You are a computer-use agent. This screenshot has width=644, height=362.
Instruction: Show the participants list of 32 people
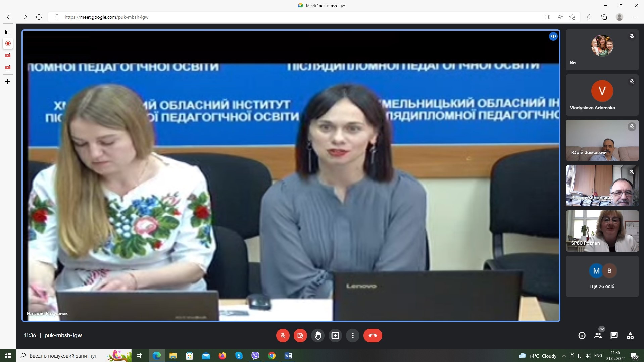(598, 335)
